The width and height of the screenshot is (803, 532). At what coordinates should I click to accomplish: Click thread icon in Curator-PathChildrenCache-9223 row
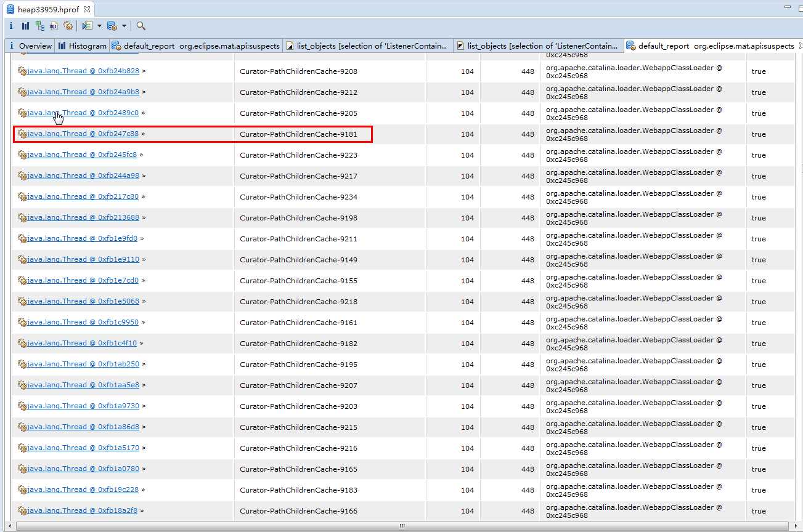(x=22, y=155)
